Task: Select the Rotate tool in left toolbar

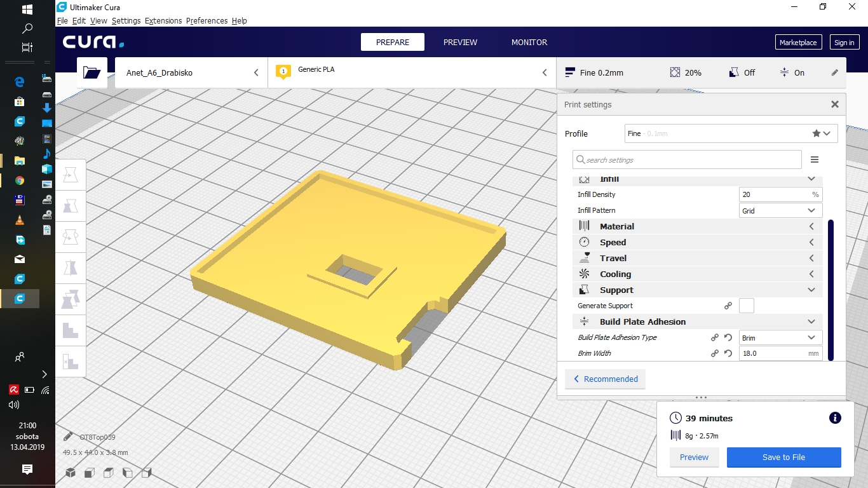Action: (71, 237)
